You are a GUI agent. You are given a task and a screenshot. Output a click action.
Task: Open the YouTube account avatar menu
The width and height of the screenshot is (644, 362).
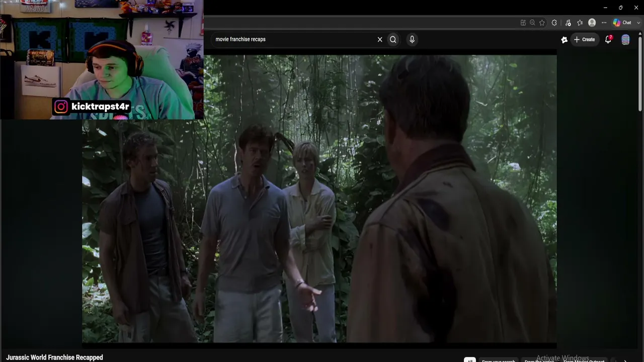pyautogui.click(x=625, y=40)
